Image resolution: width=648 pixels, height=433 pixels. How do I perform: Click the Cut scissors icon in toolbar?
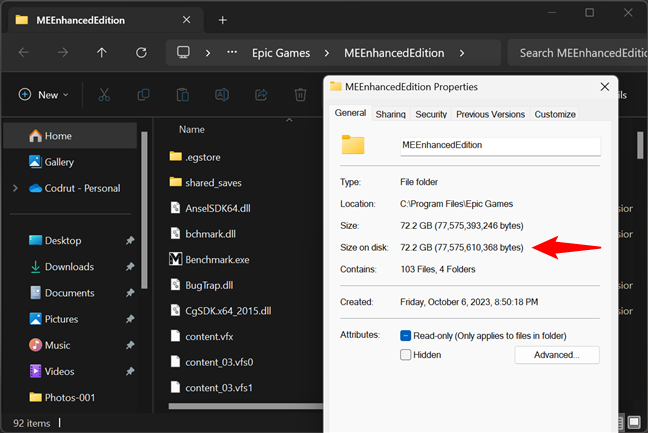coord(104,95)
